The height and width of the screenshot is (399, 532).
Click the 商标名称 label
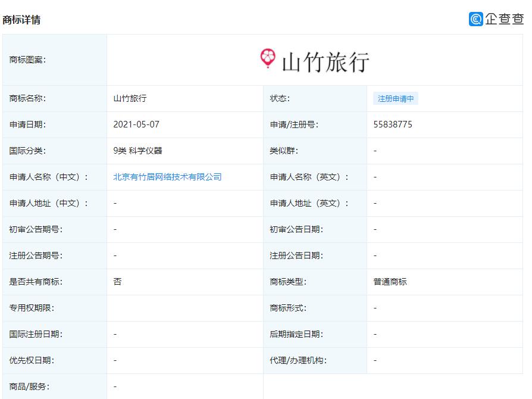point(27,98)
